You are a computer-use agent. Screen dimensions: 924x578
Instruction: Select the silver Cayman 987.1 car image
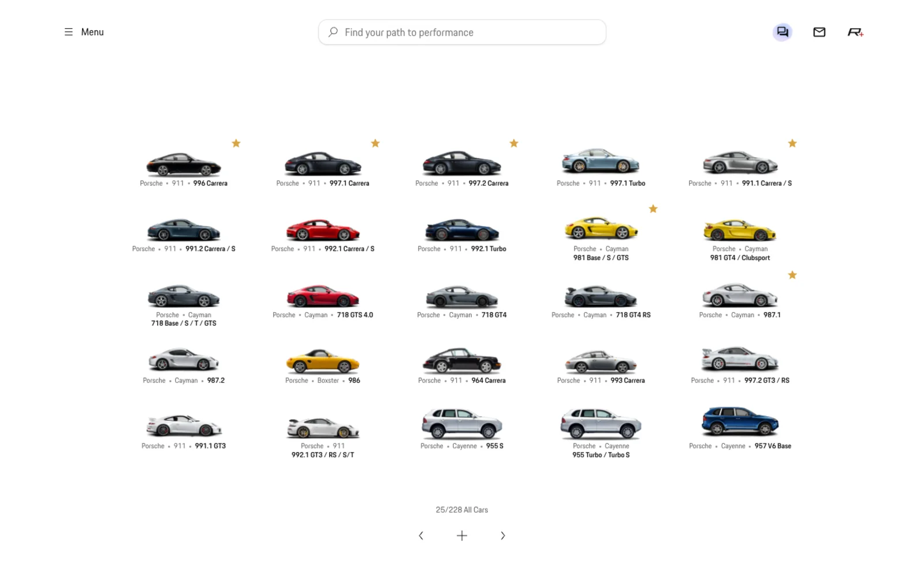[x=740, y=295]
